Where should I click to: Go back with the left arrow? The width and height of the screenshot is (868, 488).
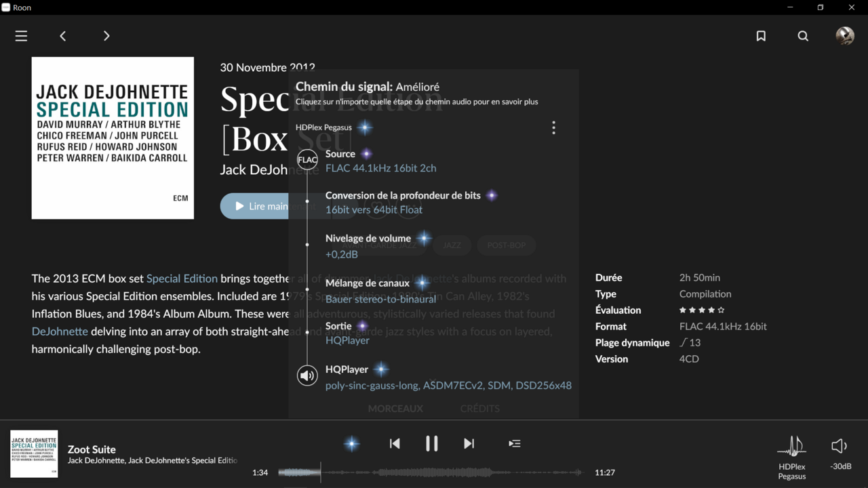coord(63,36)
